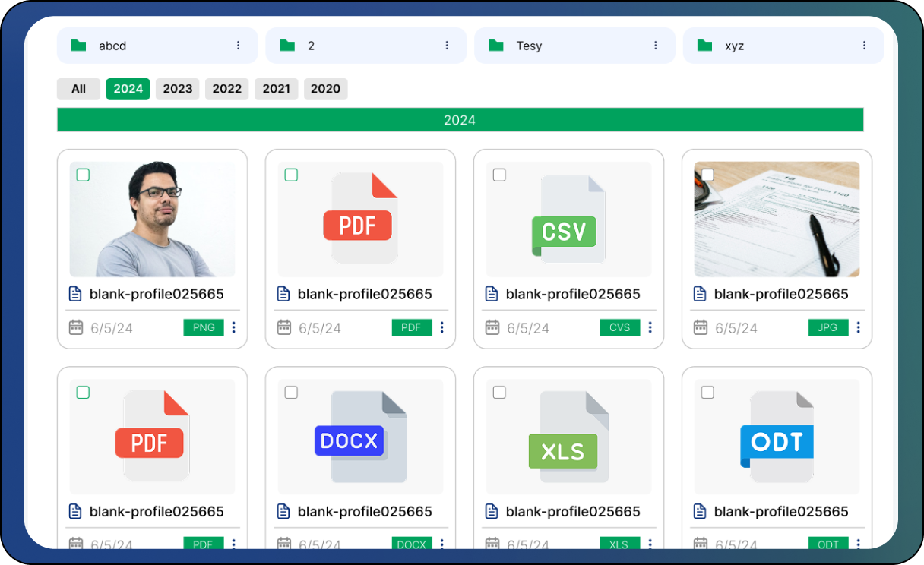Viewport: 924px width, 565px height.
Task: Click the green 2024 section header bar
Action: pos(460,120)
